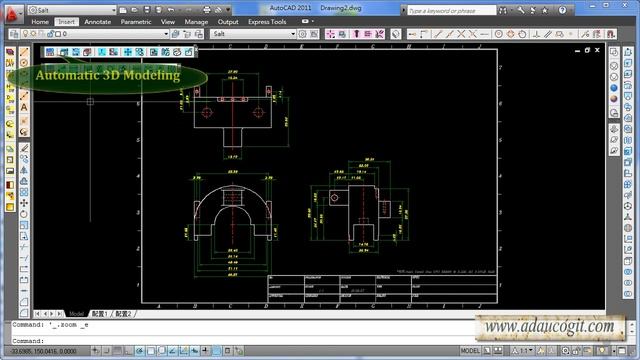The image size is (640, 360).
Task: Click the first layout tab navigation arrow
Action: [x=38, y=313]
